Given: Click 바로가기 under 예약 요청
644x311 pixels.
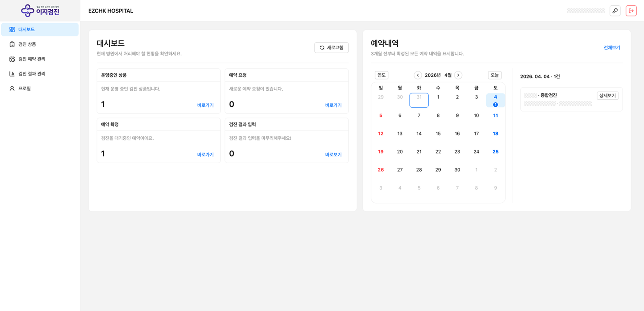Looking at the screenshot, I should (333, 105).
